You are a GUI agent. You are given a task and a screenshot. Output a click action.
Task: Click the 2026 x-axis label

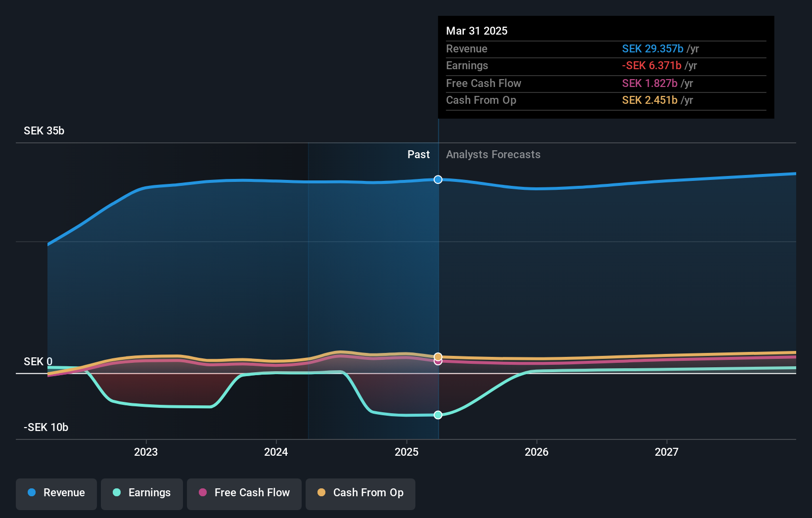537,452
